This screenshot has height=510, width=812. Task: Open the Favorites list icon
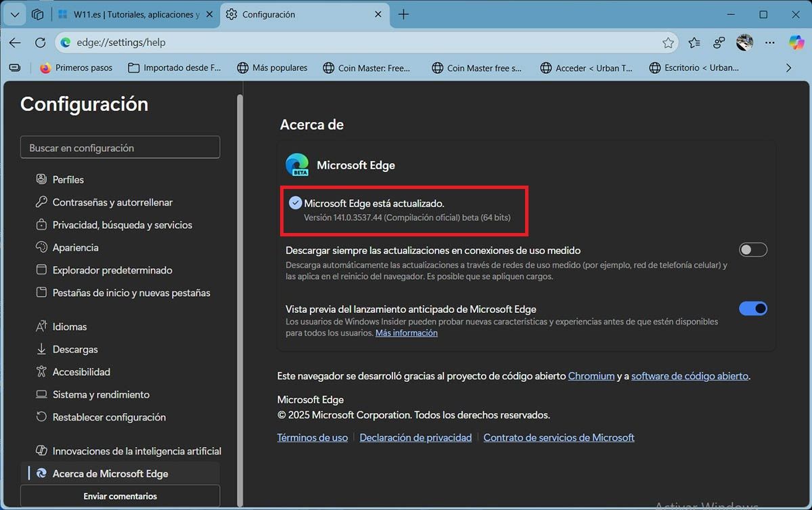694,43
